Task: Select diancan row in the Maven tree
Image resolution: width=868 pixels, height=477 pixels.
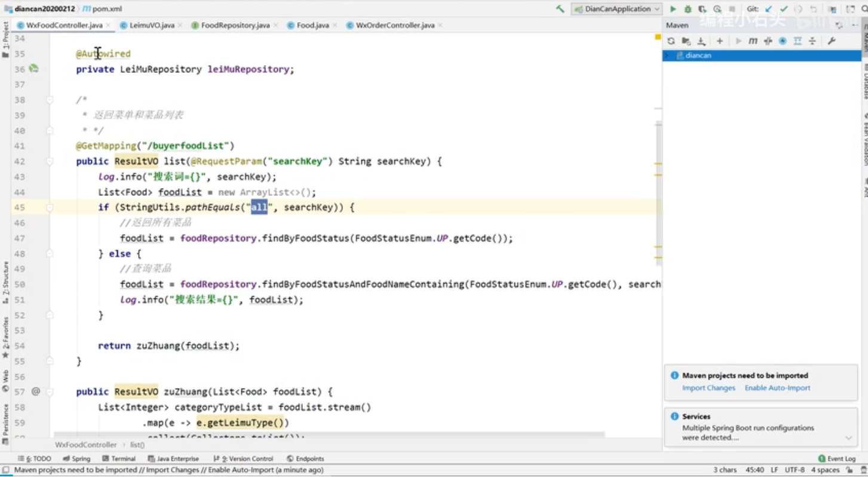Action: pos(762,55)
